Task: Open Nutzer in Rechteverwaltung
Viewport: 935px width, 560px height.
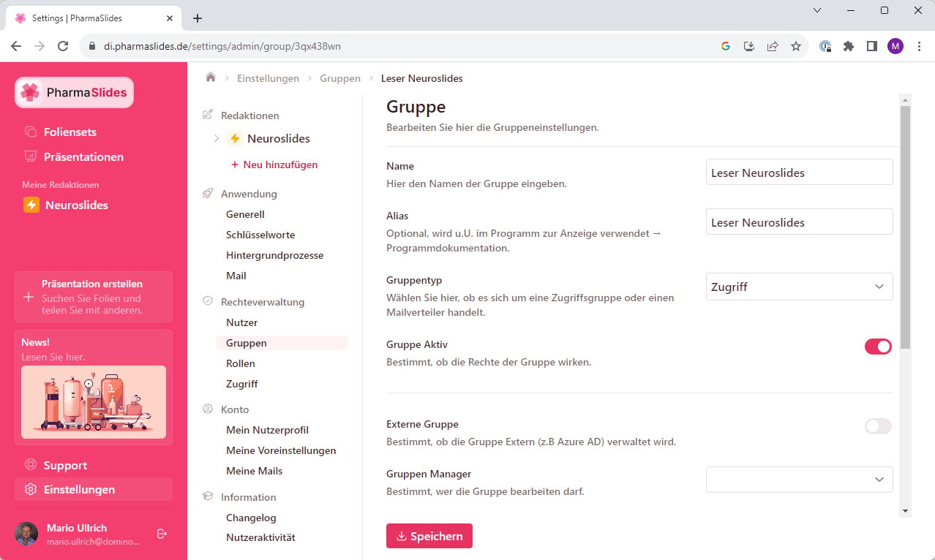Action: tap(241, 322)
